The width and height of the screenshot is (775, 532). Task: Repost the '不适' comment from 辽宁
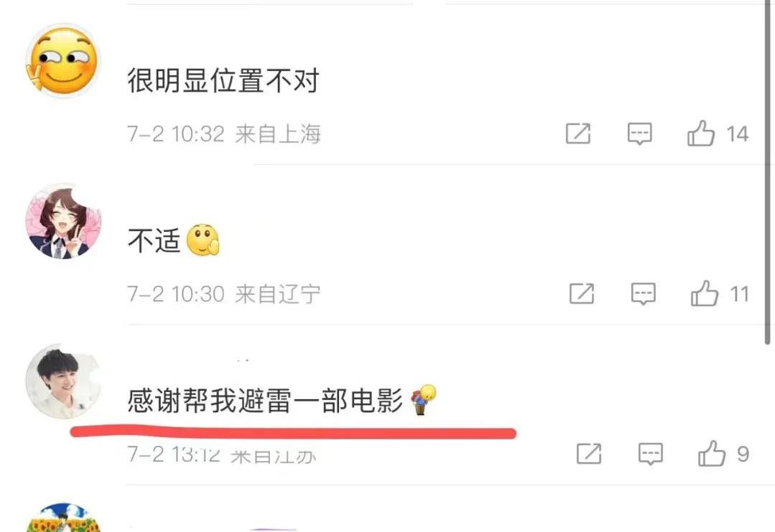click(x=582, y=294)
